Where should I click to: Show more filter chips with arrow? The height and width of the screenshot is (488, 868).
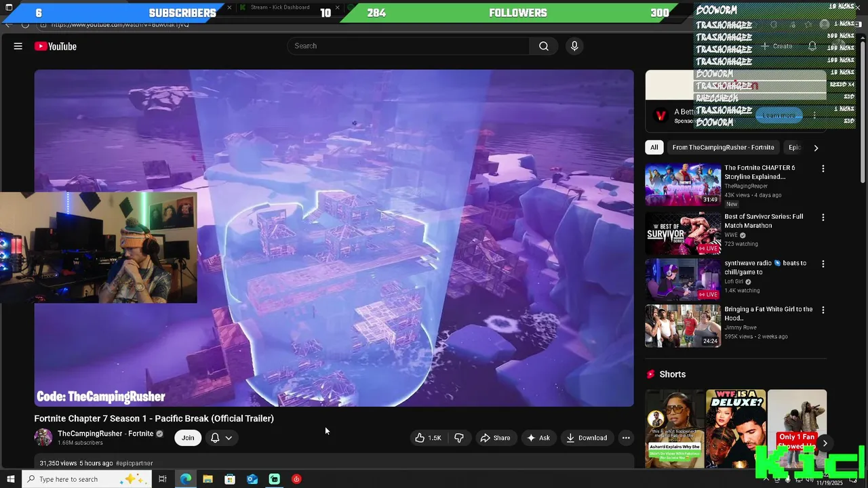click(x=816, y=148)
